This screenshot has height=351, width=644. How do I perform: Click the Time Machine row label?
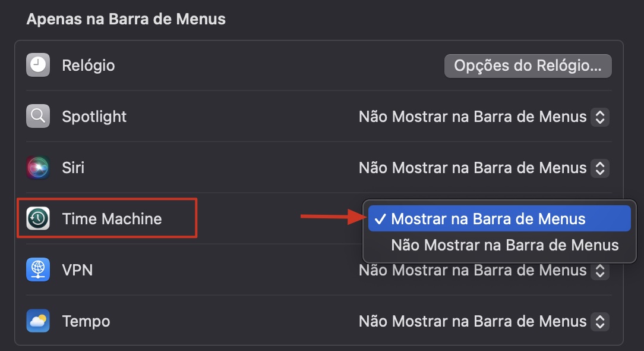[x=113, y=218]
